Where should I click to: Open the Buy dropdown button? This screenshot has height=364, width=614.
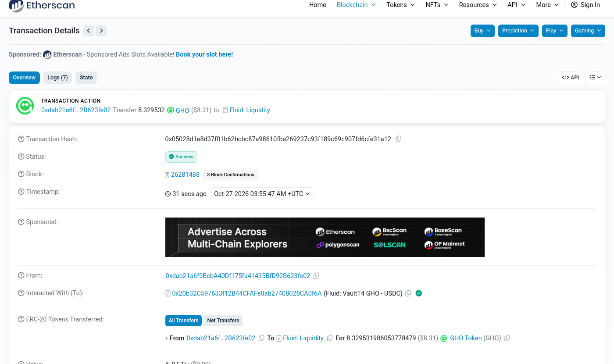[x=482, y=31]
